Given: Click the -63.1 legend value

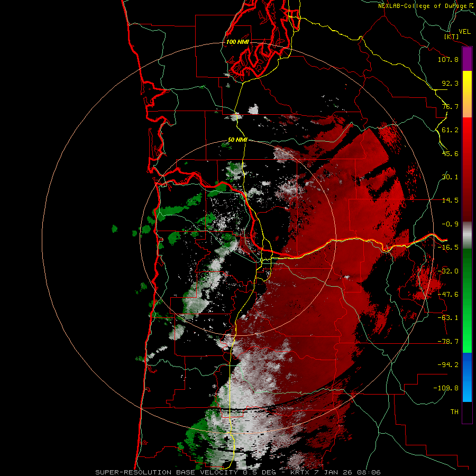Looking at the screenshot, I should tap(448, 317).
